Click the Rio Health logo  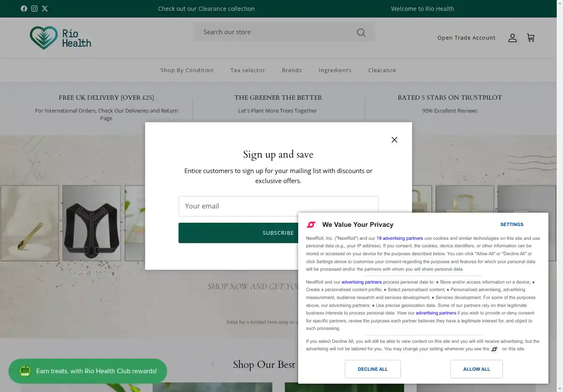(x=60, y=38)
